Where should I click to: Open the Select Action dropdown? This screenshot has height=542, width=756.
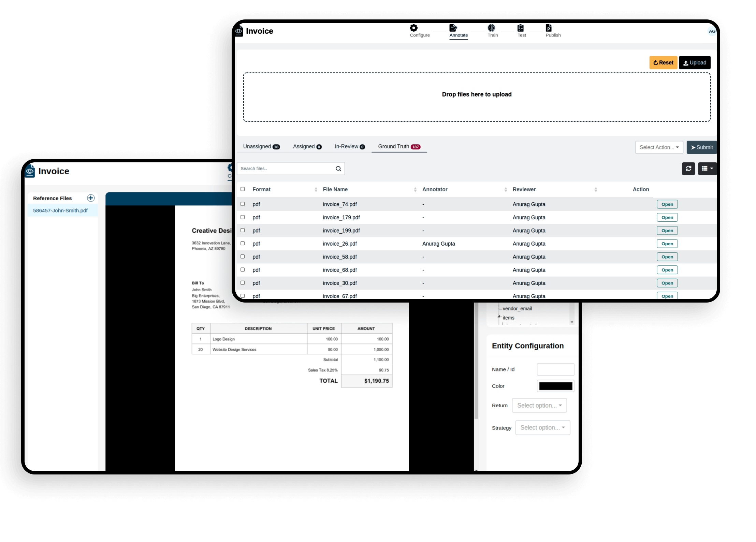(x=659, y=147)
